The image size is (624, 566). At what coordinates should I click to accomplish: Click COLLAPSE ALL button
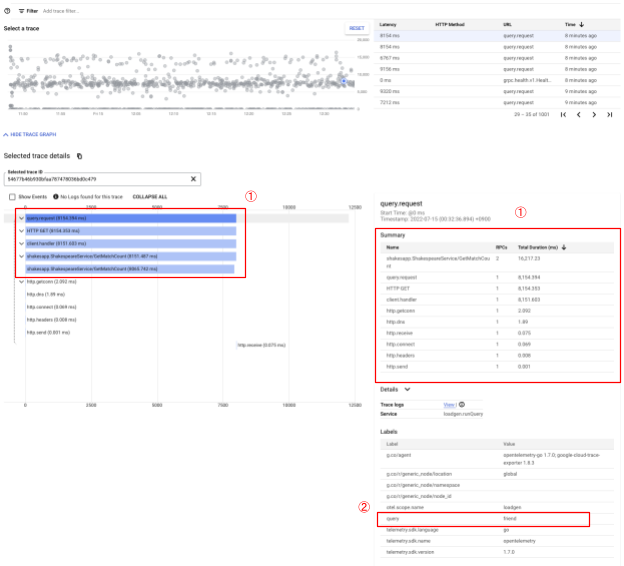pyautogui.click(x=150, y=197)
